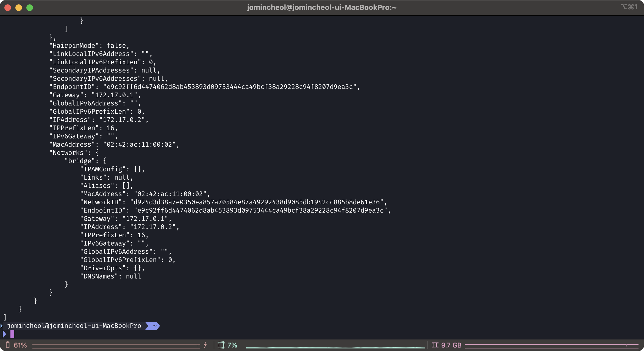The image size is (644, 351).
Task: Click the terminal cursor block
Action: pos(12,334)
